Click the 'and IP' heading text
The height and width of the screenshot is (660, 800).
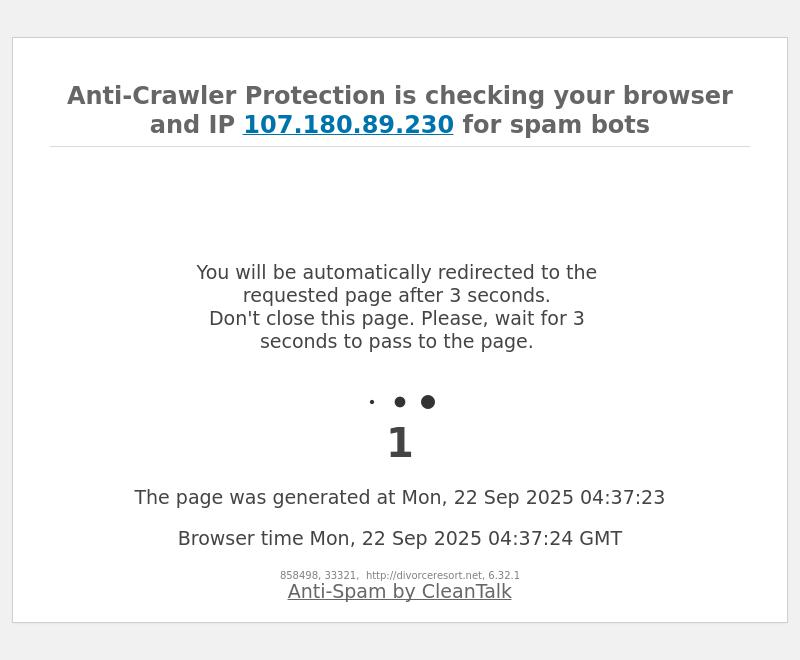tap(192, 125)
